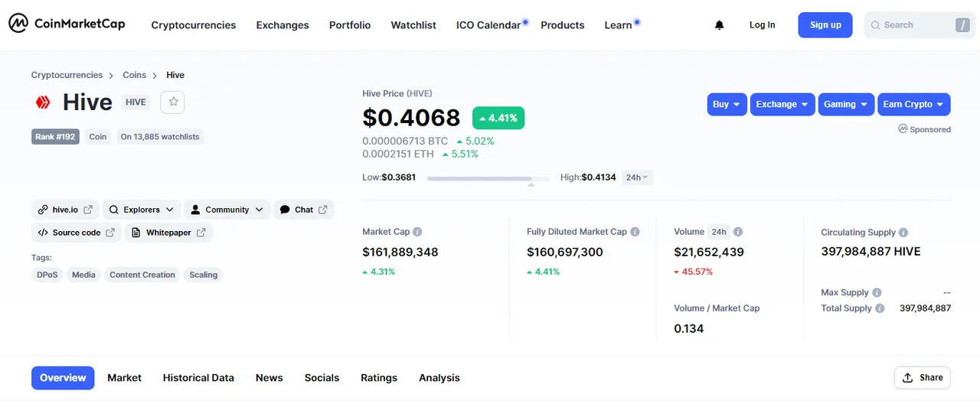Expand the Explorers dropdown

(x=142, y=210)
